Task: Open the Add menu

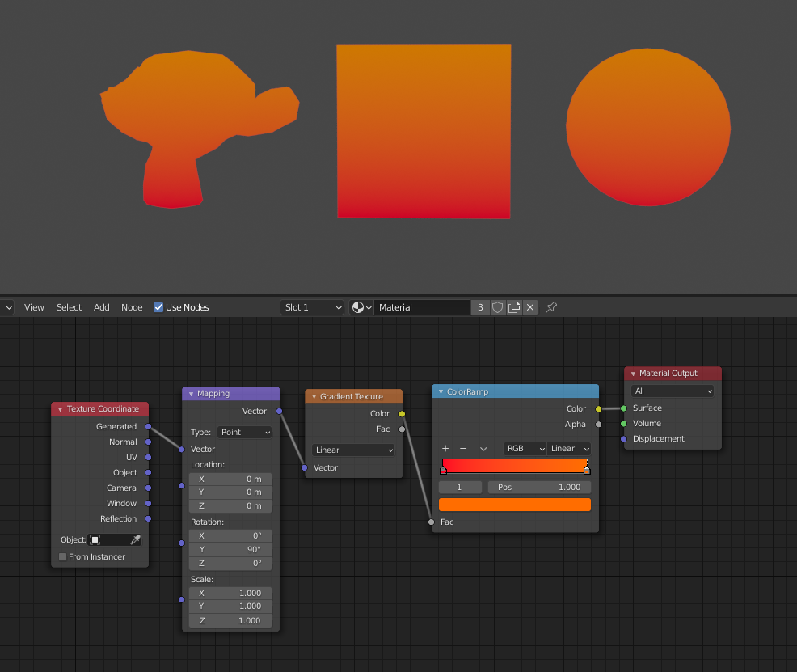Action: pos(101,307)
